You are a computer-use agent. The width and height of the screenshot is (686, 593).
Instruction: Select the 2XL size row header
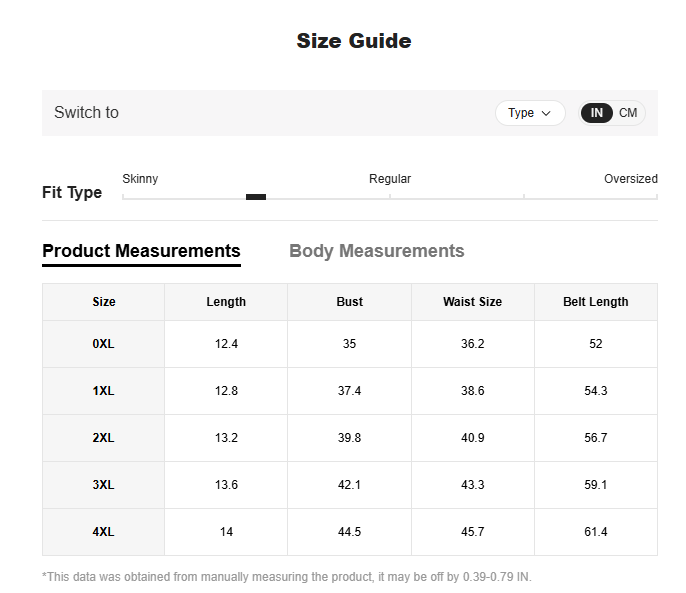tap(103, 438)
